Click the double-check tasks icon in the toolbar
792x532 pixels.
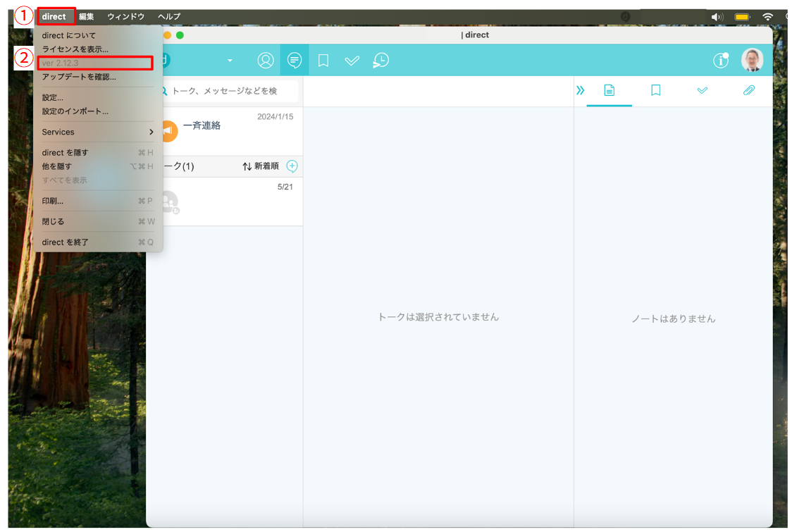(x=352, y=61)
